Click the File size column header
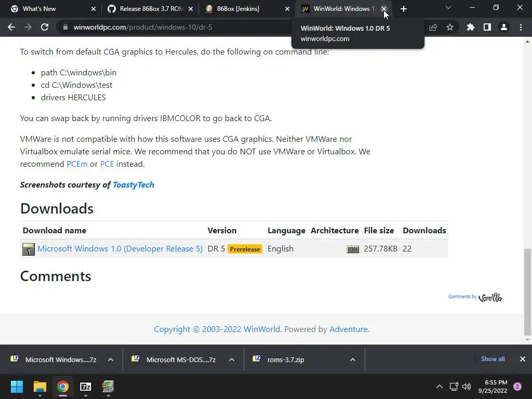 tap(379, 231)
